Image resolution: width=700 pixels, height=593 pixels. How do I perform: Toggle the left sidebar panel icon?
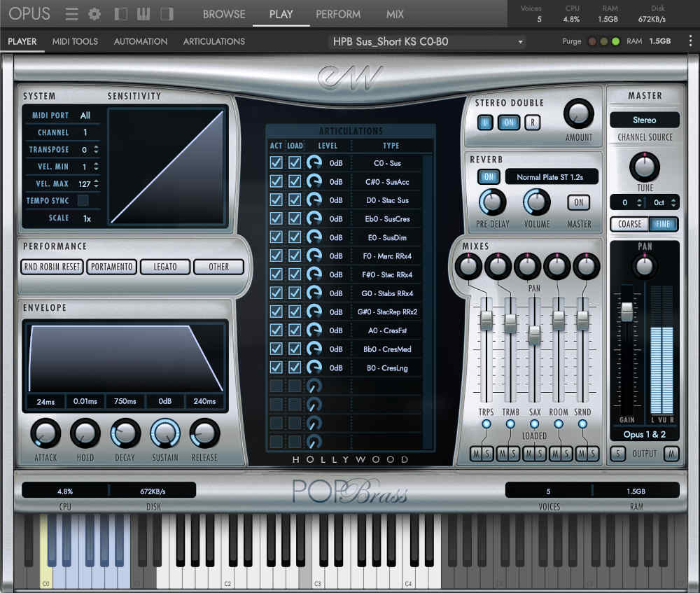pyautogui.click(x=121, y=14)
